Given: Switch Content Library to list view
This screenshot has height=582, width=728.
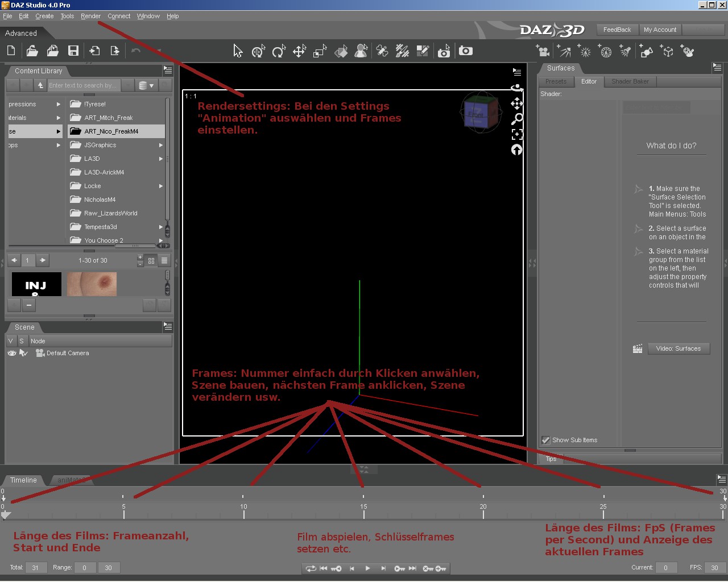Looking at the screenshot, I should [164, 260].
